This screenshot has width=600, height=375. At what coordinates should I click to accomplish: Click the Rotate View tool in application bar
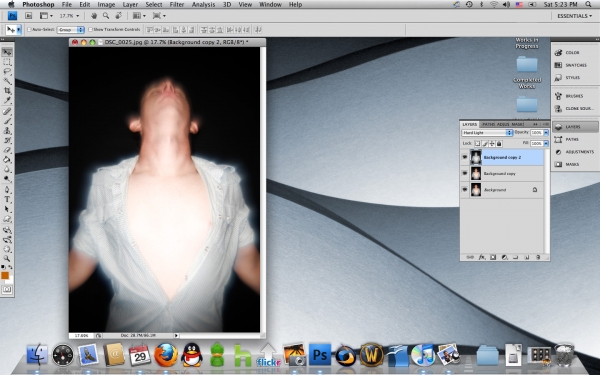(x=118, y=16)
